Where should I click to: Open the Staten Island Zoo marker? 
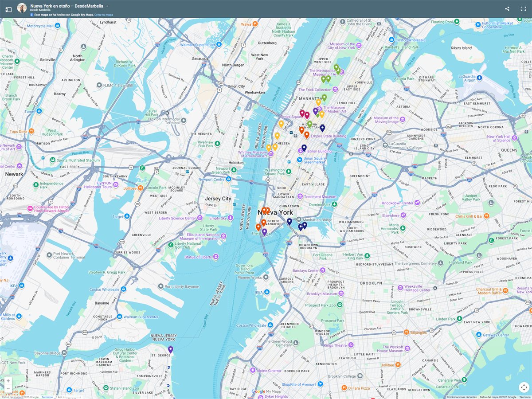(106, 388)
